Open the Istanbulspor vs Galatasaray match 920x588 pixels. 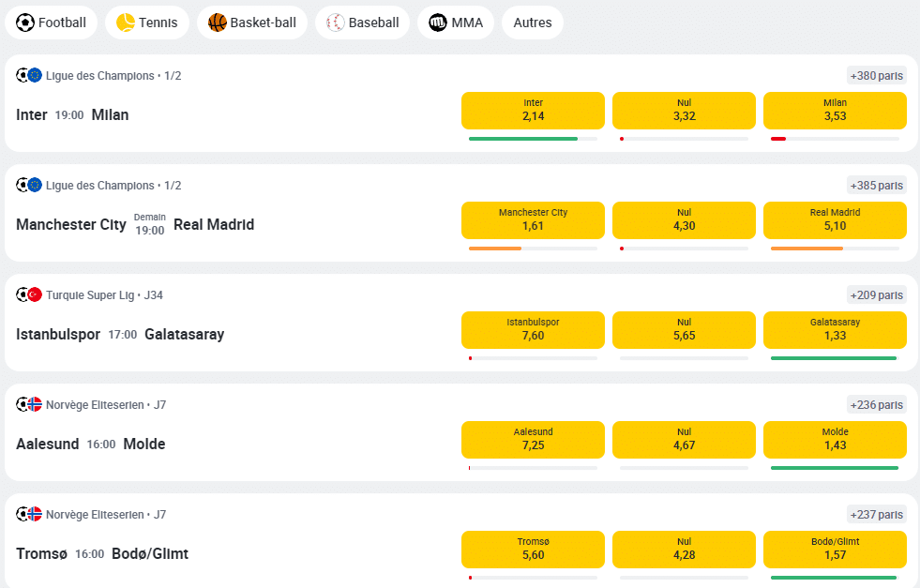pos(120,335)
